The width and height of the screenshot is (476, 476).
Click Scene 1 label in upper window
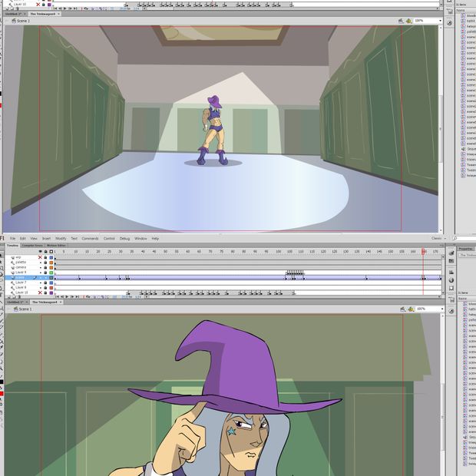23,21
